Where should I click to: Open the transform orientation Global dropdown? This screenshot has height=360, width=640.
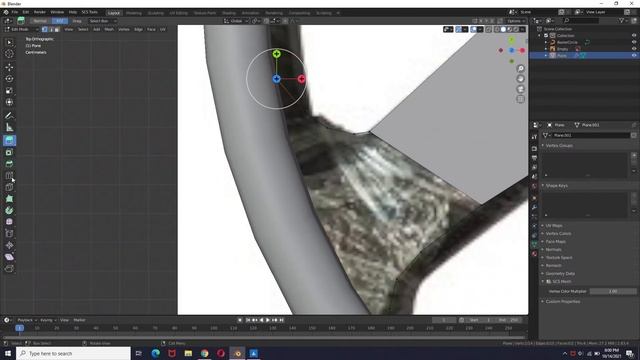pyautogui.click(x=236, y=21)
